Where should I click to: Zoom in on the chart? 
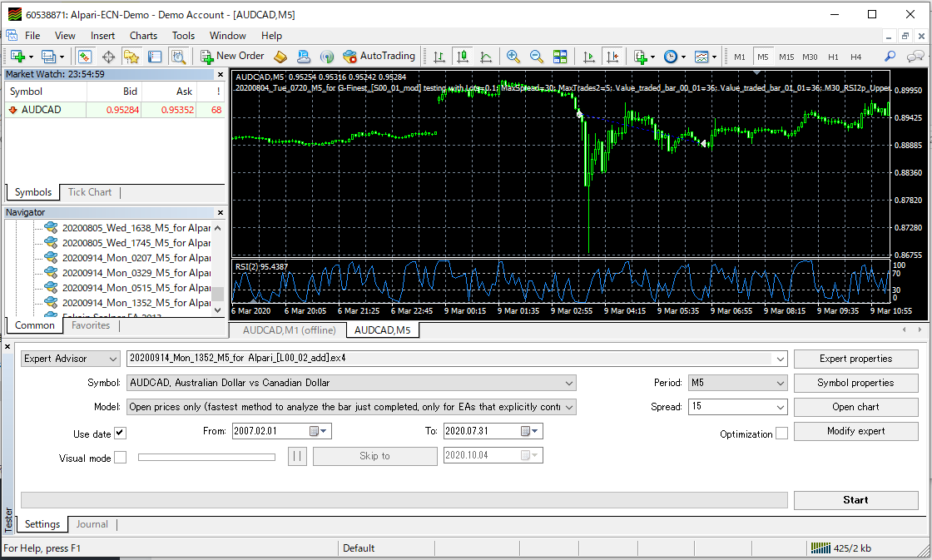[x=513, y=57]
